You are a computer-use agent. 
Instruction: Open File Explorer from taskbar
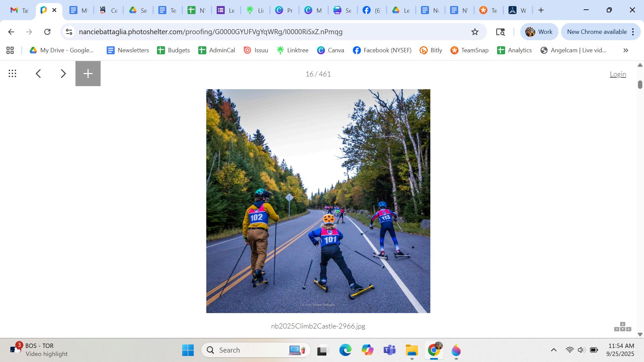coord(412,350)
